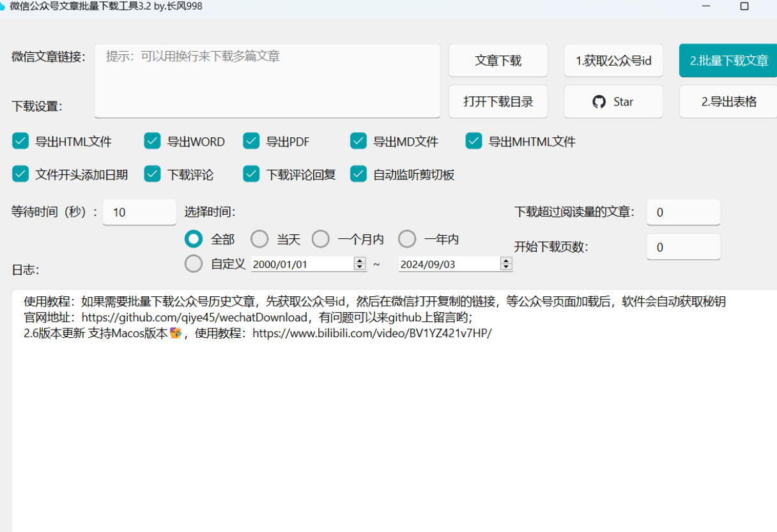Toggle 下载评论回复 checkbox

(251, 174)
